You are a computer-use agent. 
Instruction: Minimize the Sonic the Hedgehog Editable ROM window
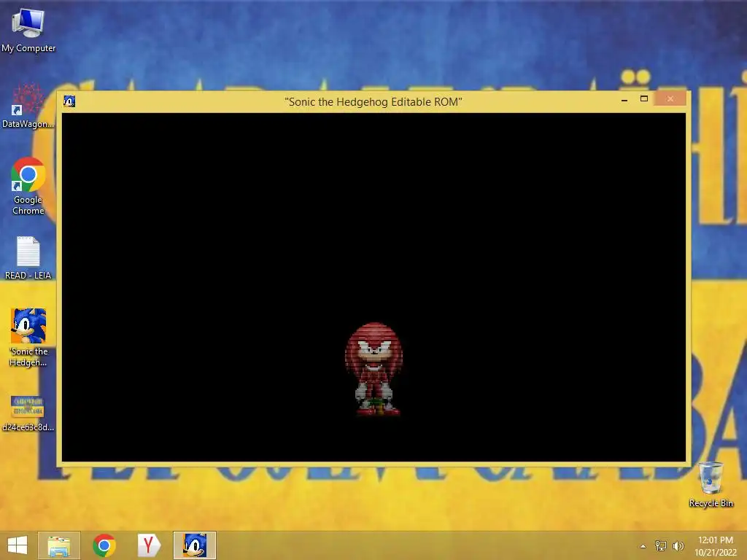coord(624,99)
